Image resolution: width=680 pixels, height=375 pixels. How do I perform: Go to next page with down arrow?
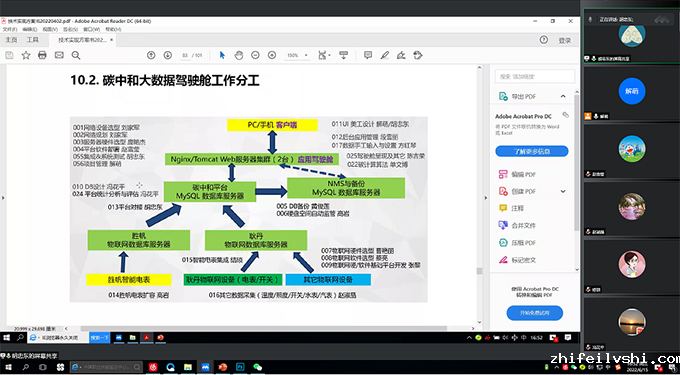(168, 55)
